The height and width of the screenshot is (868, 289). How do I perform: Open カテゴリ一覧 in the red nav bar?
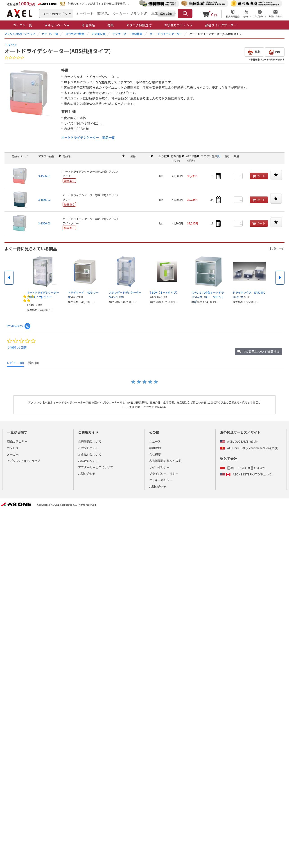pyautogui.click(x=23, y=25)
